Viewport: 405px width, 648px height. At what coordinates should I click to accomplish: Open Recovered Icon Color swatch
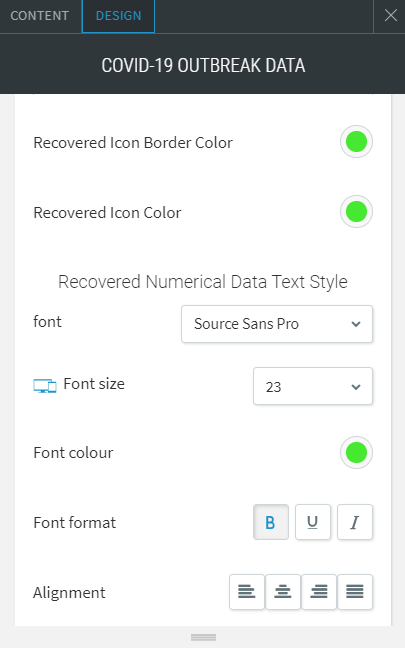pyautogui.click(x=356, y=212)
